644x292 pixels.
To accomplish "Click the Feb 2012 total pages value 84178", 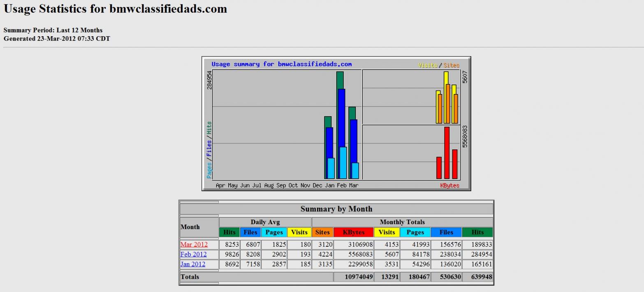I will coord(422,254).
